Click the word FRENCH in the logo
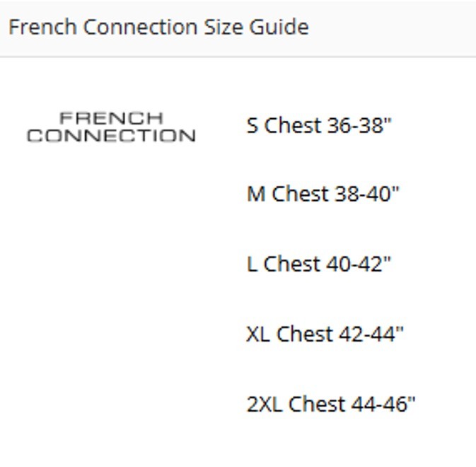Image resolution: width=476 pixels, height=467 pixels. (111, 118)
